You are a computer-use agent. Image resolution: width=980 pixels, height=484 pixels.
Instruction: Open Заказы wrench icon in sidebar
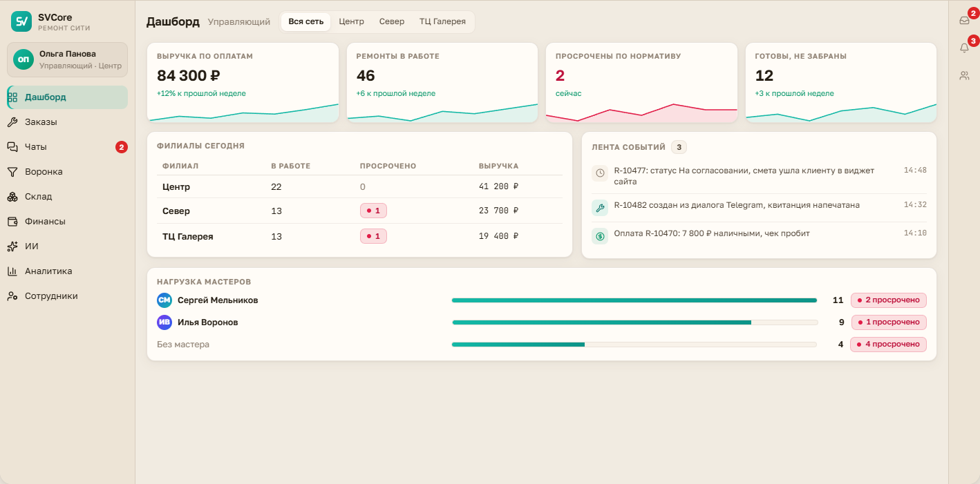(x=12, y=122)
